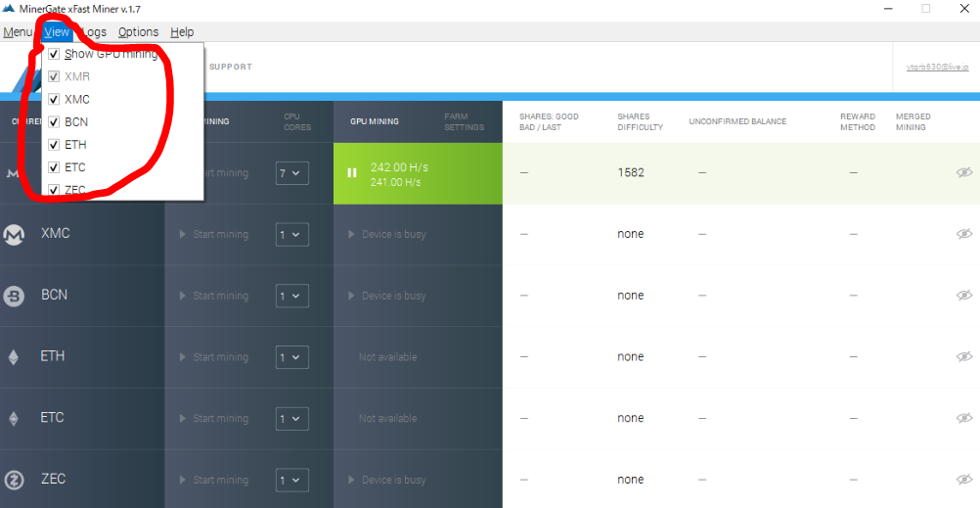
Task: Open the Help menu
Action: pyautogui.click(x=182, y=32)
